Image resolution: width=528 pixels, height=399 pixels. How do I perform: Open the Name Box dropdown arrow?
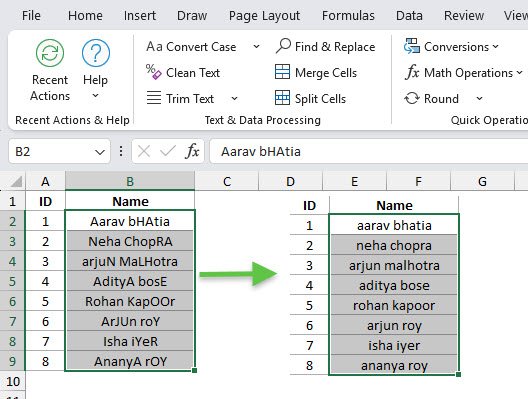pyautogui.click(x=100, y=152)
